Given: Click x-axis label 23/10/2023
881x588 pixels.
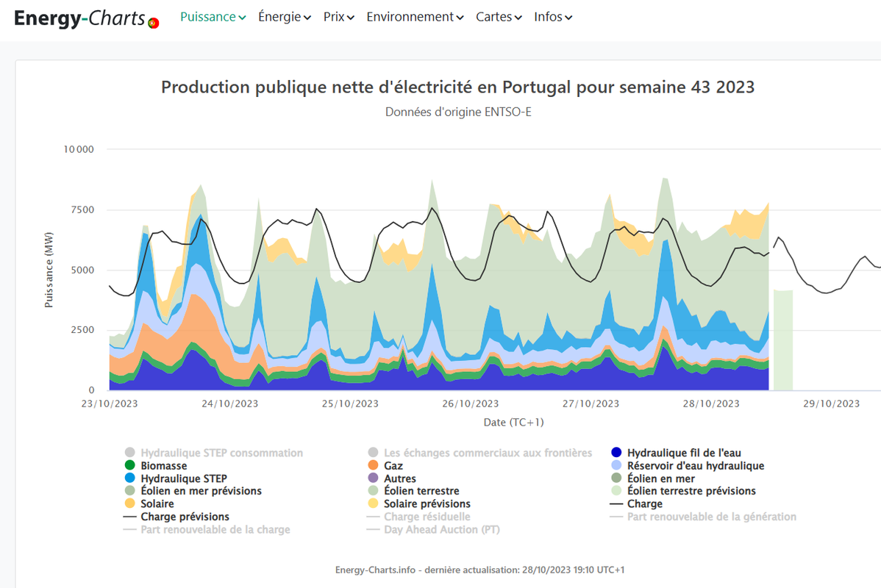Looking at the screenshot, I should pos(110,404).
